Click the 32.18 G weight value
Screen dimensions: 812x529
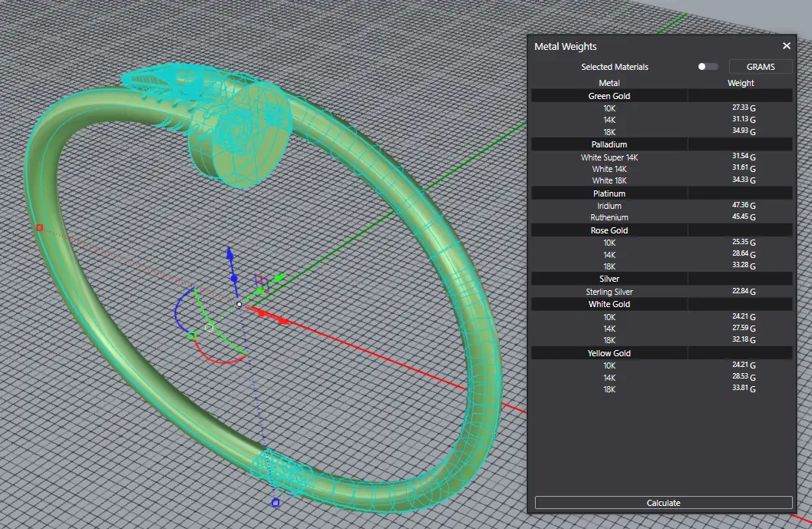(x=744, y=339)
